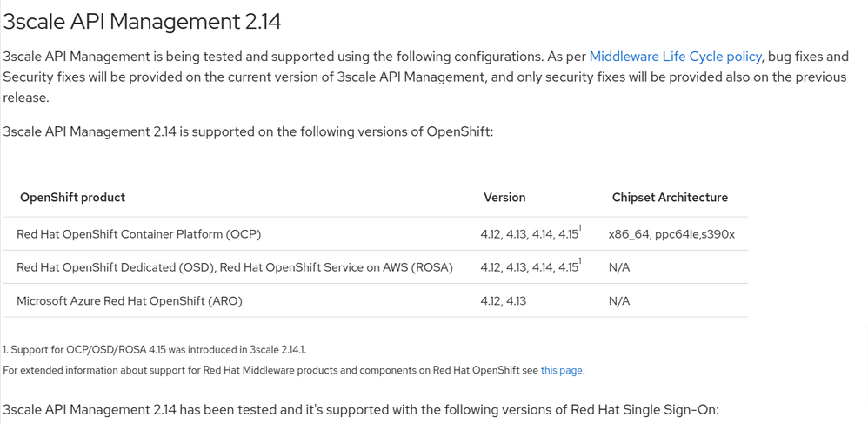
Task: Click the x86_64, ppc64le,s390x architecture cell
Action: click(x=671, y=234)
